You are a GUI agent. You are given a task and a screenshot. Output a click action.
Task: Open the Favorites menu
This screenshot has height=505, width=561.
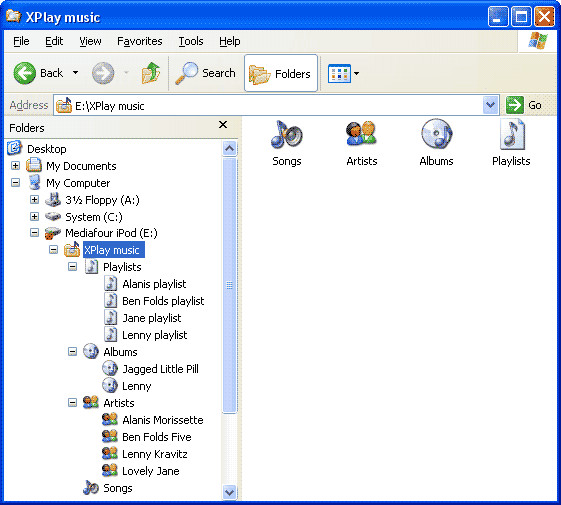(140, 41)
